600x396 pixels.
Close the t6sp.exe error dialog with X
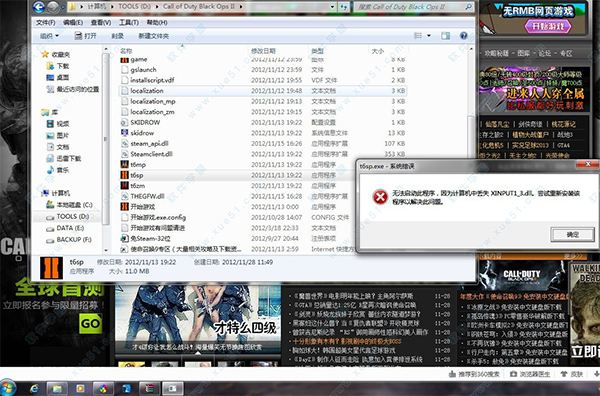588,165
